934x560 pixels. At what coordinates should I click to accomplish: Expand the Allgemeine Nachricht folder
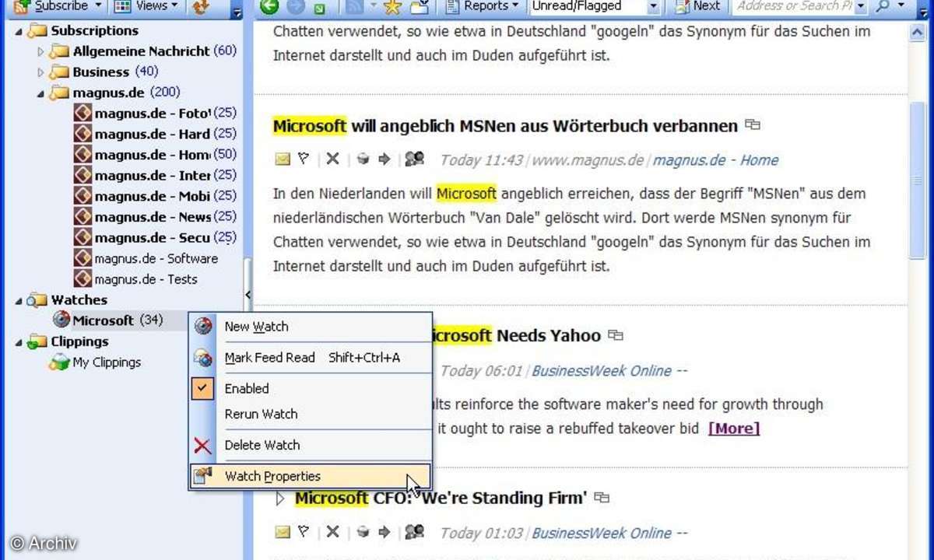41,51
